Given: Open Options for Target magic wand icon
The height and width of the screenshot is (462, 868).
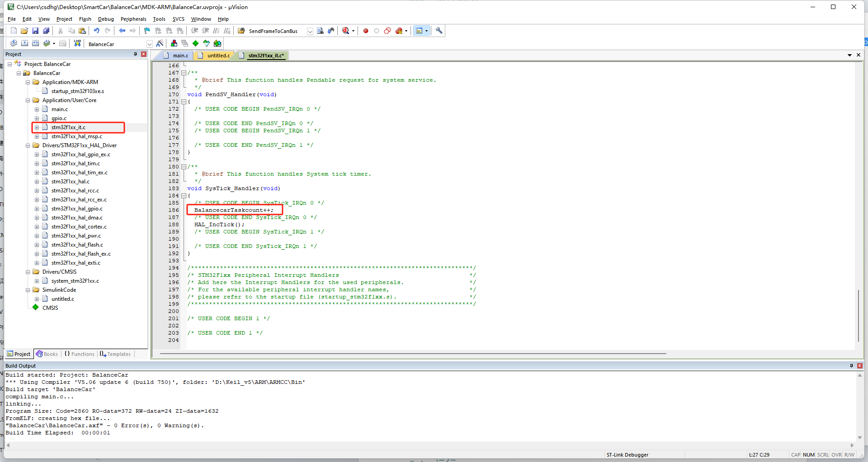Looking at the screenshot, I should [x=160, y=43].
